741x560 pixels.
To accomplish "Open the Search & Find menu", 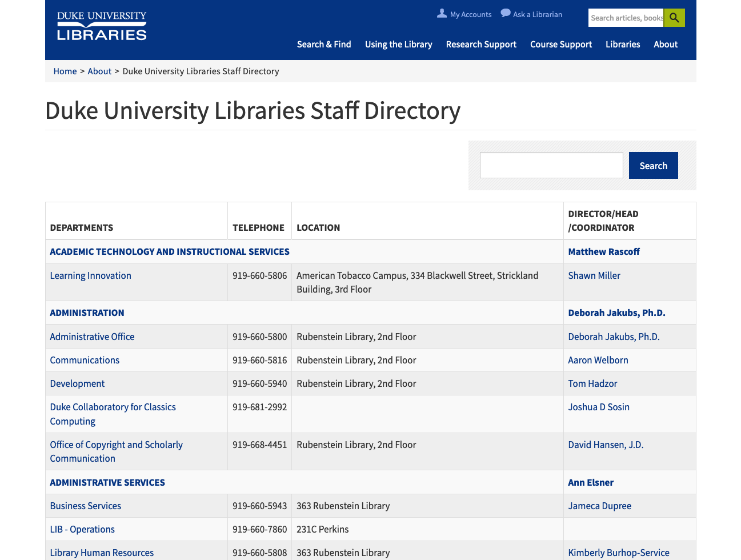I will coord(324,44).
